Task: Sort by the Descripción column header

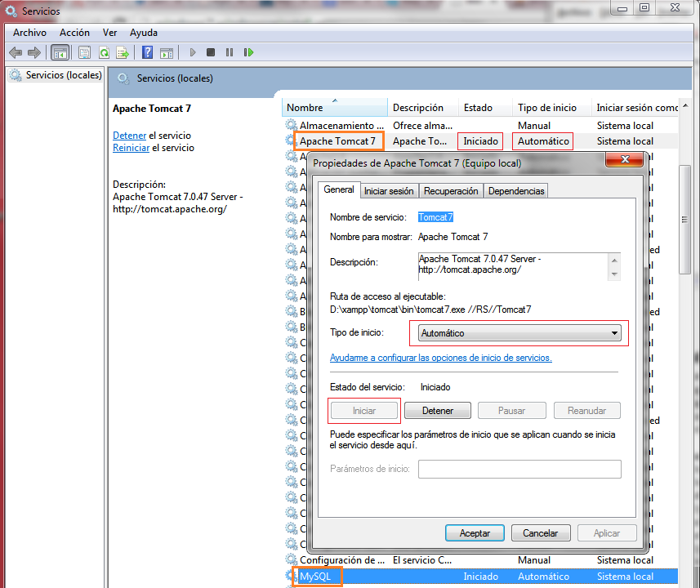Action: click(x=422, y=108)
